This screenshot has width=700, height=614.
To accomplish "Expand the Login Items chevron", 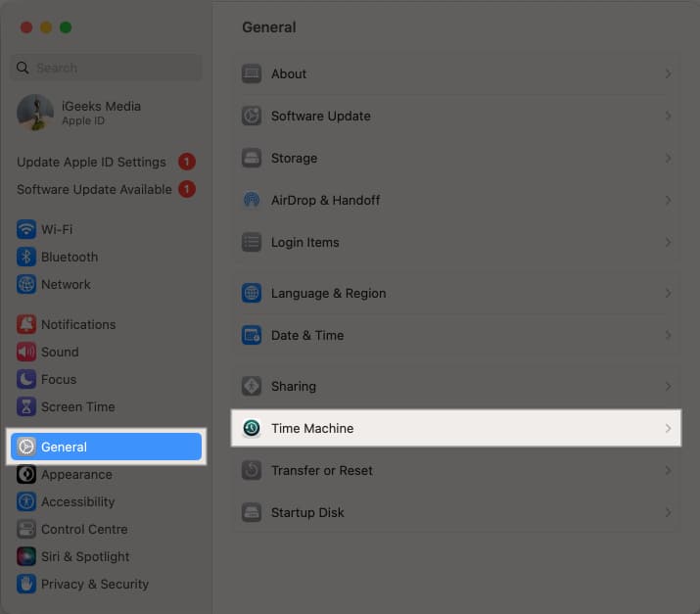I will click(x=668, y=242).
